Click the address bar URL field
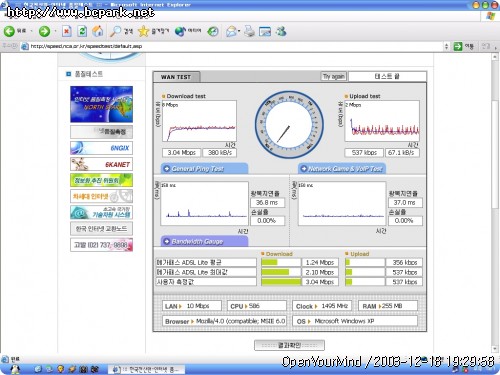This screenshot has height=375, width=500. click(233, 46)
